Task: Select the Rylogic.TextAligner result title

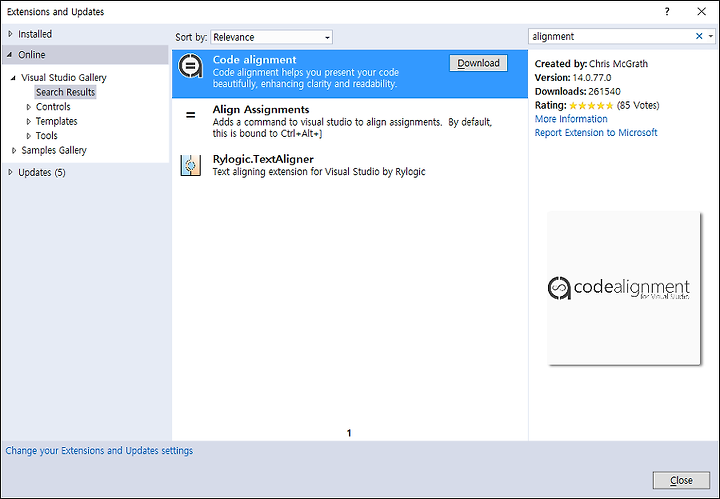Action: point(263,159)
